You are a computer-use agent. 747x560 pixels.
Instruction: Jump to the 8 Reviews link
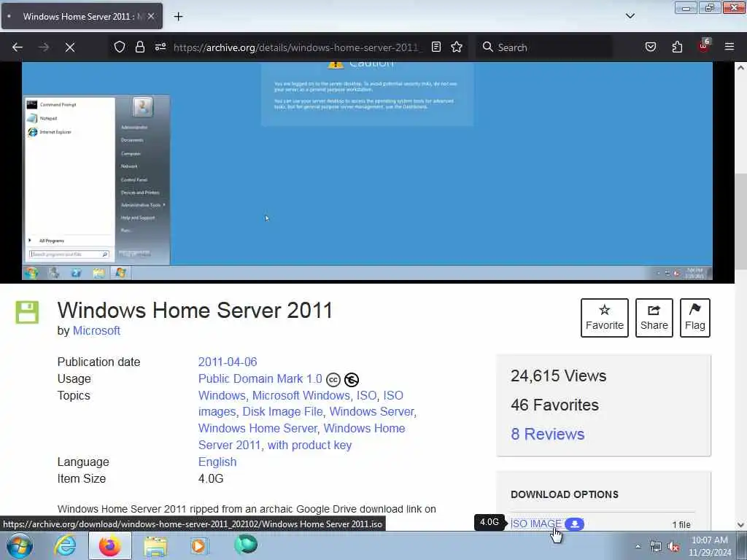coord(547,435)
